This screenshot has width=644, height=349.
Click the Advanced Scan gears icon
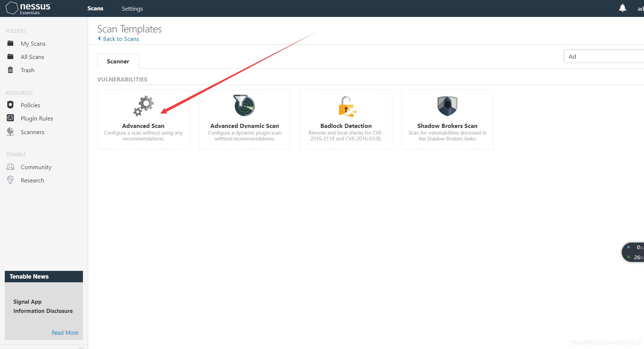pos(143,106)
